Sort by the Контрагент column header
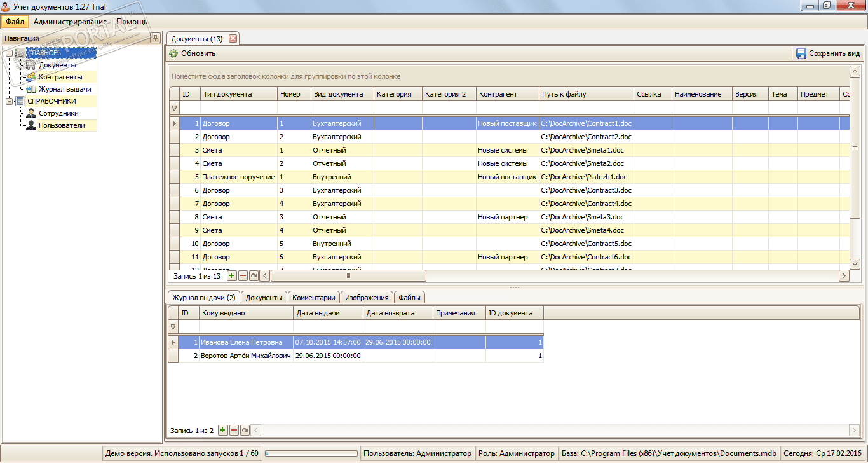The height and width of the screenshot is (463, 868). pyautogui.click(x=508, y=94)
